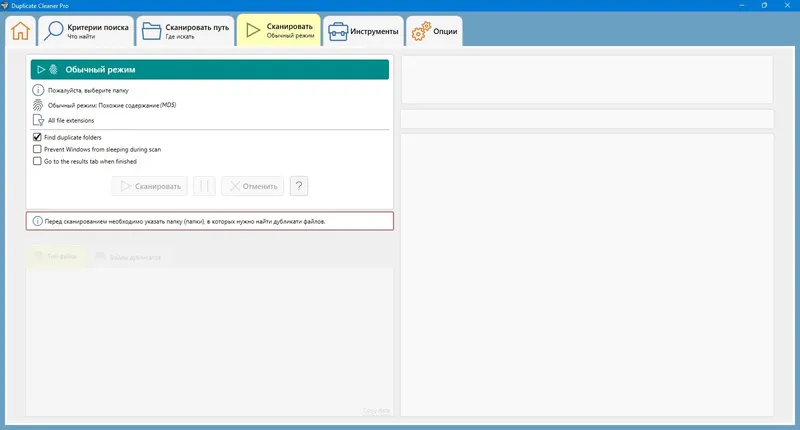Click the Сканировать start button

tap(149, 186)
